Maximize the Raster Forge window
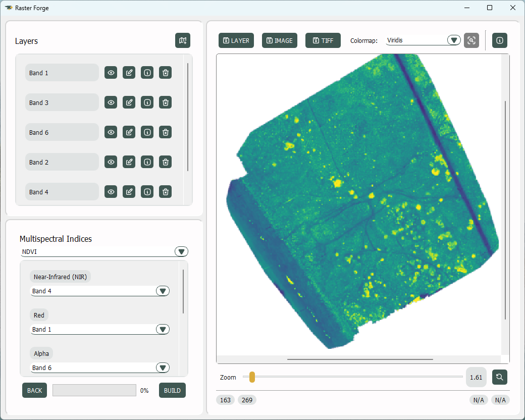Viewport: 525px width, 420px height. [490, 8]
